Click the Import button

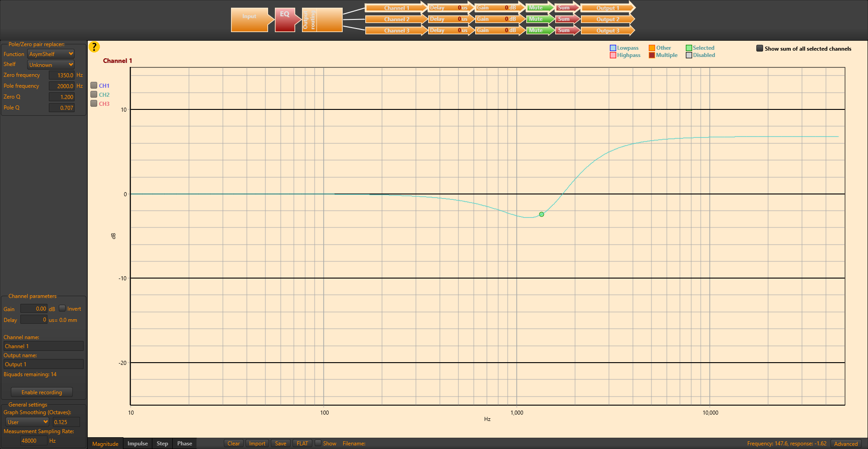(257, 443)
